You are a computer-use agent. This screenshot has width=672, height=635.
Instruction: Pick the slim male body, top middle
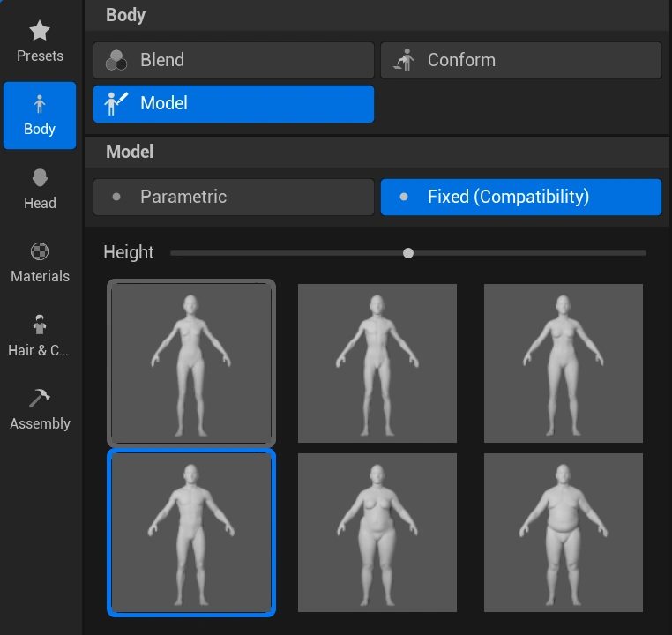tap(377, 362)
